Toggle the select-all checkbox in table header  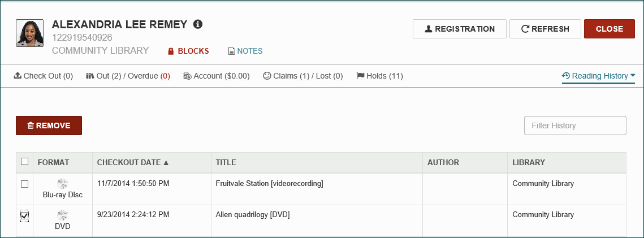[24, 162]
